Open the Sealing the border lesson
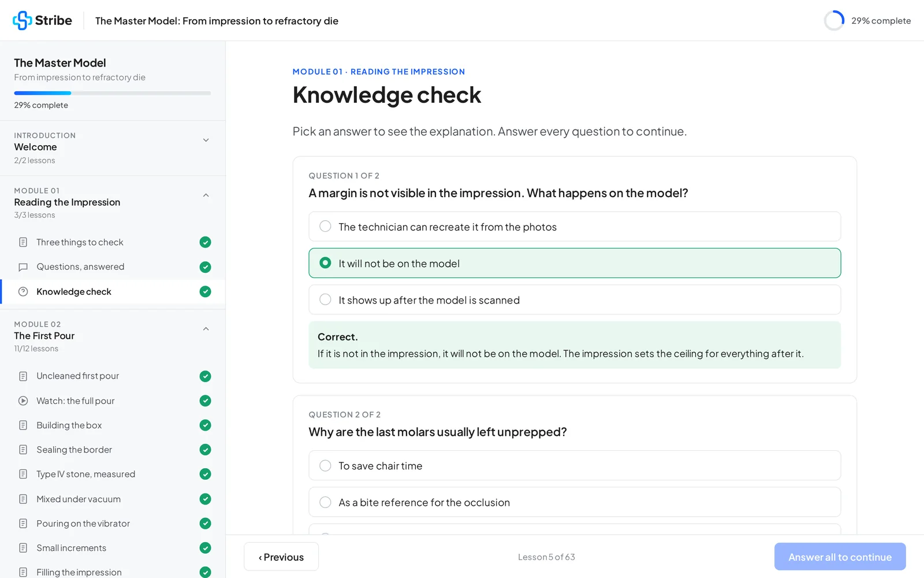 [x=113, y=450]
